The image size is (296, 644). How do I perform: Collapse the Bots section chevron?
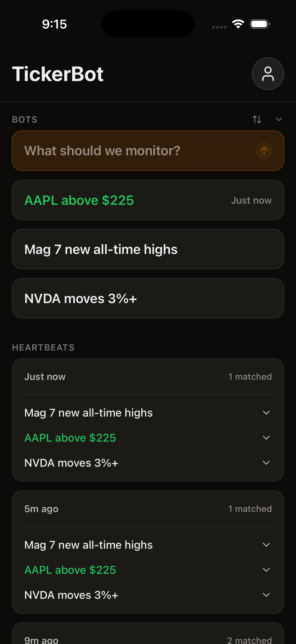click(x=279, y=119)
